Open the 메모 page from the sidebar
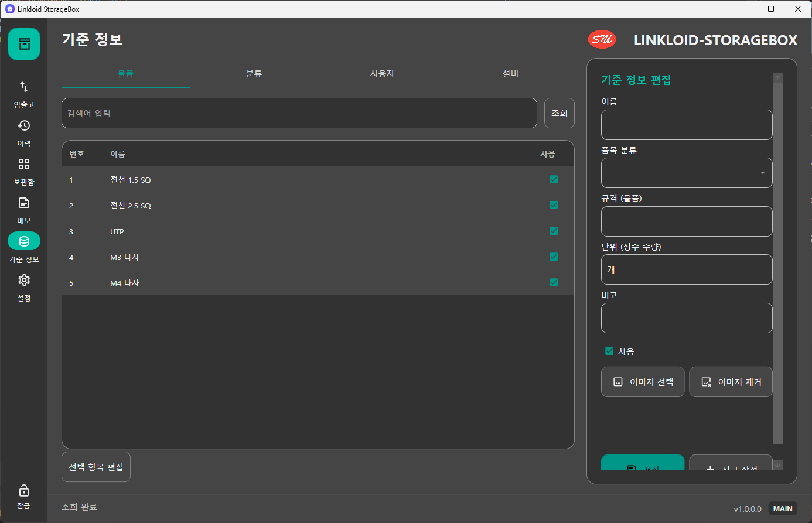This screenshot has width=812, height=523. coord(24,210)
